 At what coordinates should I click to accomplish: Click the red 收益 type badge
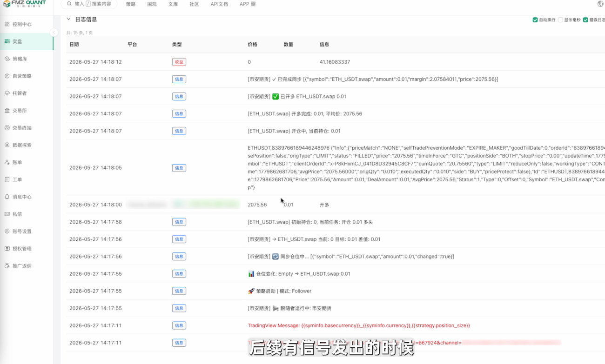click(x=179, y=62)
